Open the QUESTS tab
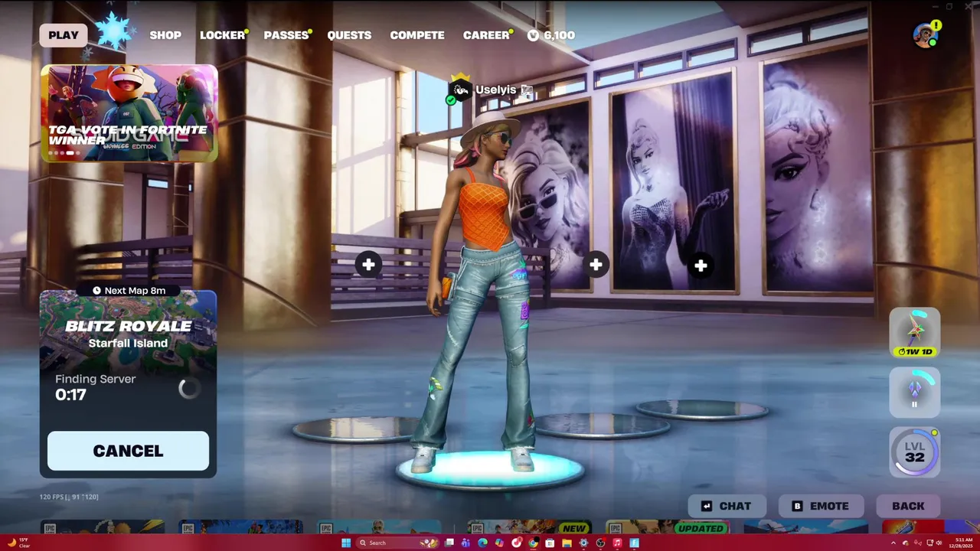 point(349,35)
